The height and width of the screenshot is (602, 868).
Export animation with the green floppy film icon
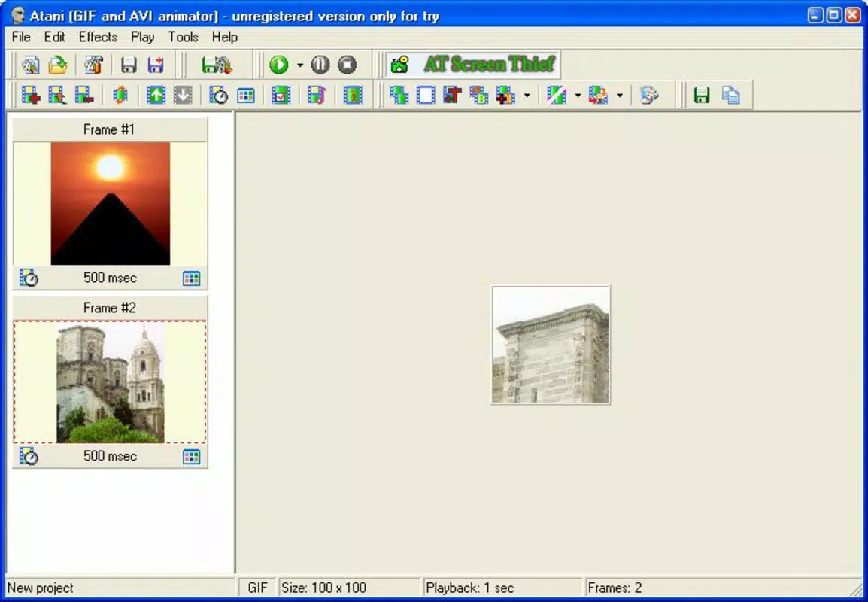(217, 65)
